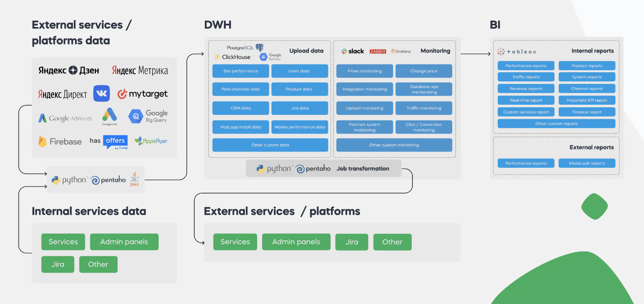Click the Media ads reports block

coord(587,163)
